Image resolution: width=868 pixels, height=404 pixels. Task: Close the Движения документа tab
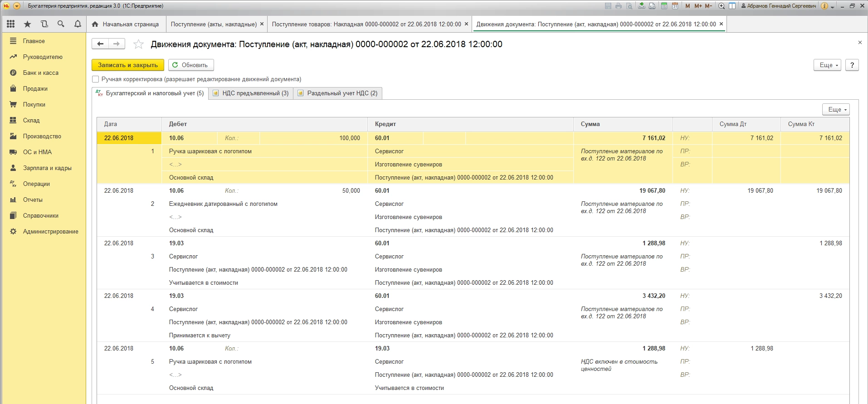pyautogui.click(x=721, y=24)
